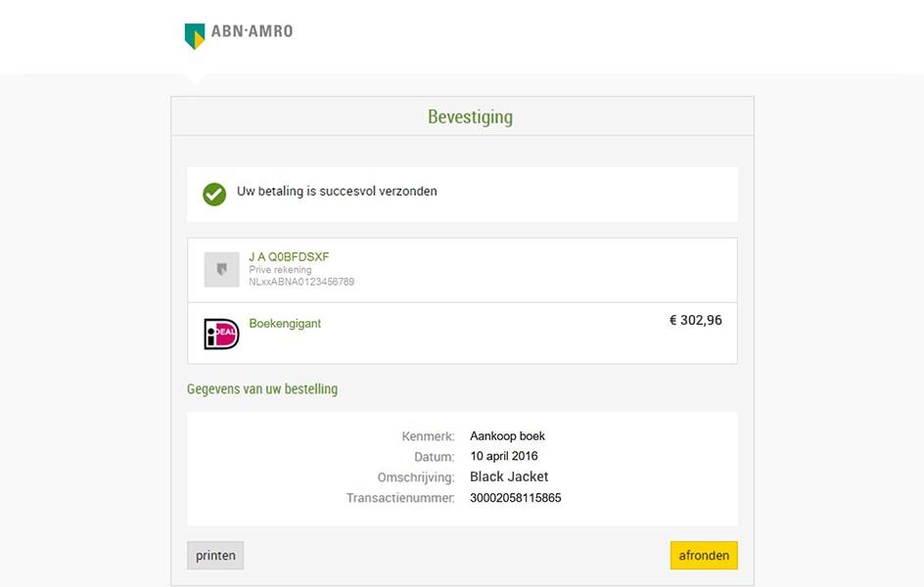Select the J A Q0BFDSXF account name
924x587 pixels.
click(x=289, y=256)
